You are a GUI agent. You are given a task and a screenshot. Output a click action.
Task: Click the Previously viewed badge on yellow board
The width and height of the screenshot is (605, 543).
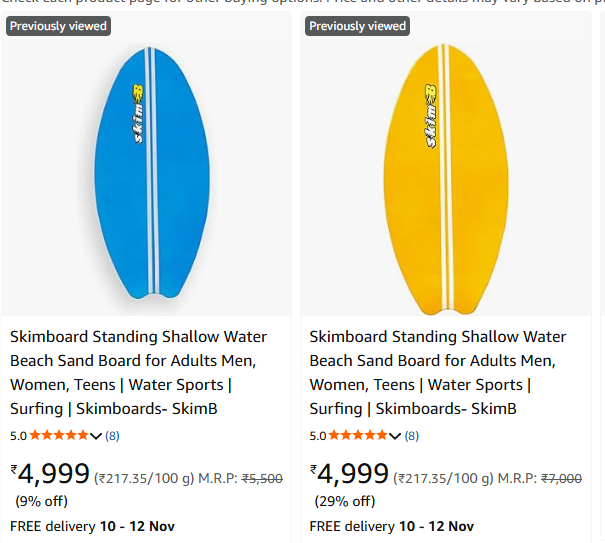357,26
